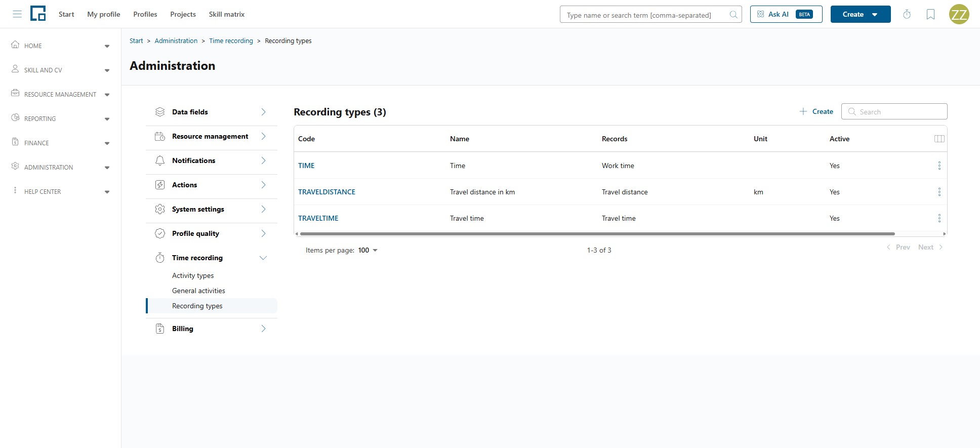Click the System settings gear icon
The width and height of the screenshot is (980, 448).
pos(160,209)
